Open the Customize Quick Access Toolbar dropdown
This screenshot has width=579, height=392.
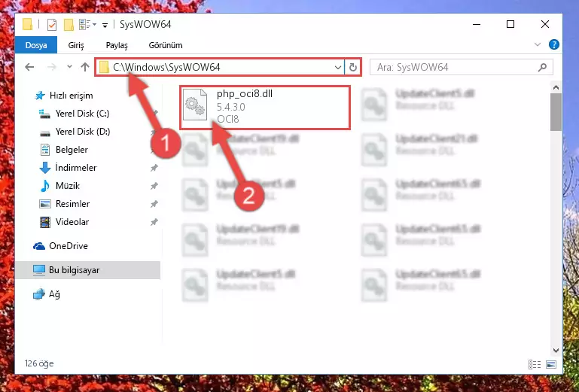tap(105, 25)
